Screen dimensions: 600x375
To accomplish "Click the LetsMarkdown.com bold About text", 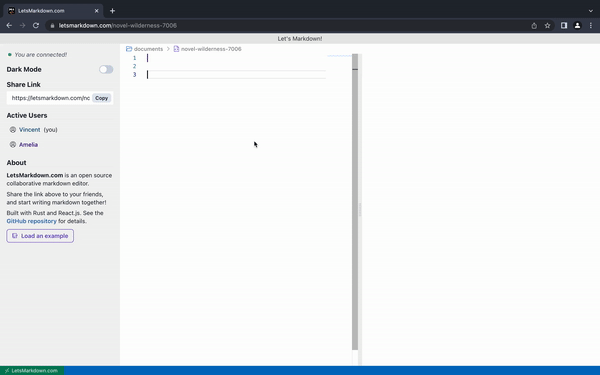I will pyautogui.click(x=35, y=175).
